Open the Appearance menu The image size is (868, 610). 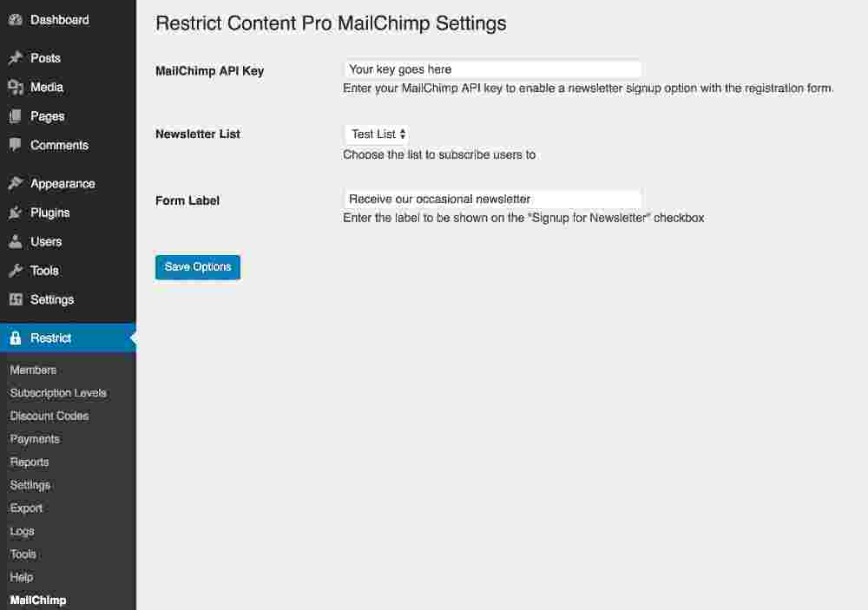pyautogui.click(x=68, y=183)
